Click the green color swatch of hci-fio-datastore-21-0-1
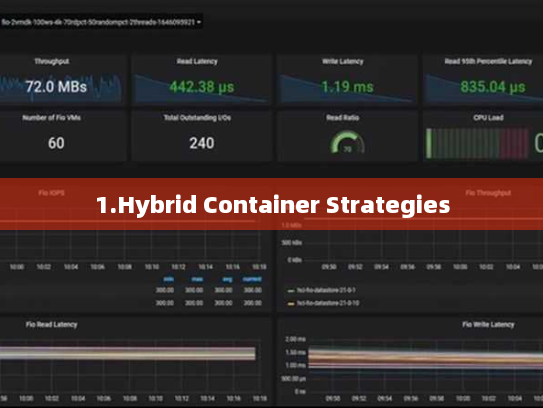 pos(291,291)
